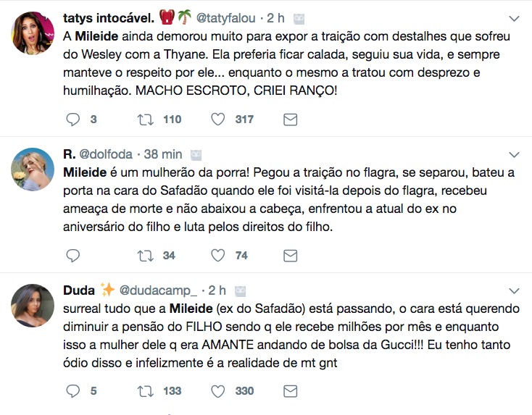Open the dropdown caret on Duda's tweet
This screenshot has height=415, width=532.
515,290
